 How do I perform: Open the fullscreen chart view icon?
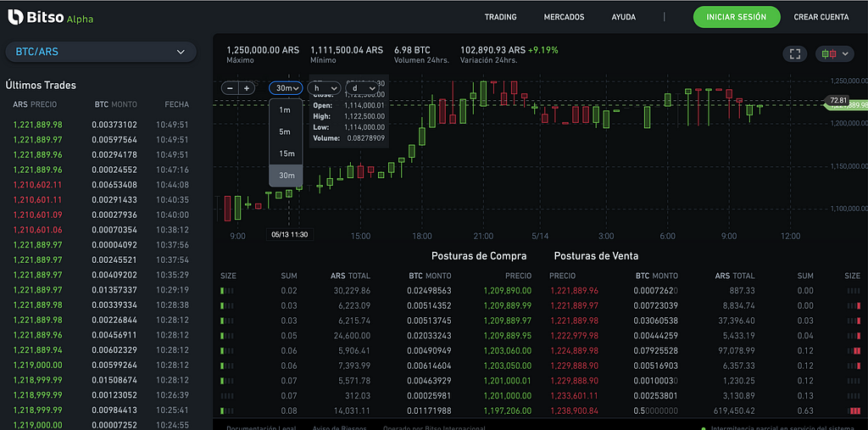pos(795,53)
